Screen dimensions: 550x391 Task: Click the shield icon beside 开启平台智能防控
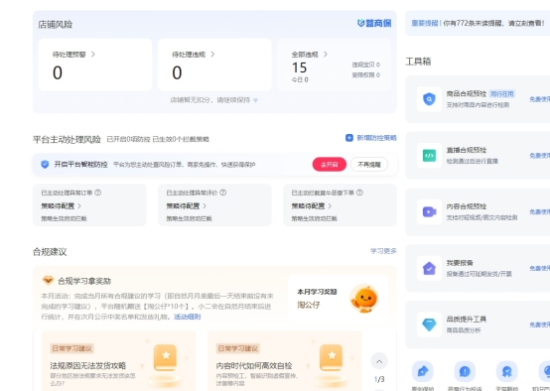45,164
